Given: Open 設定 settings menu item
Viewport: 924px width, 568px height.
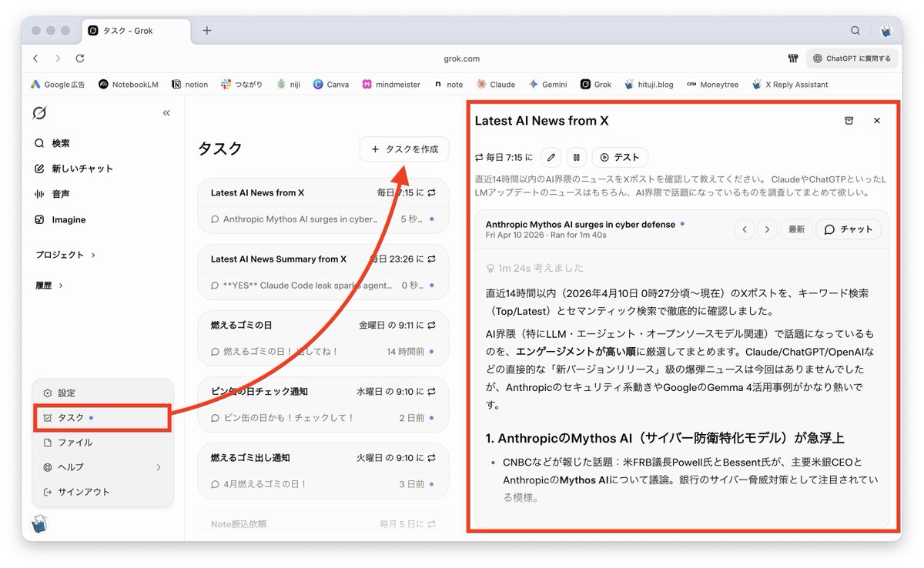Looking at the screenshot, I should [x=102, y=393].
